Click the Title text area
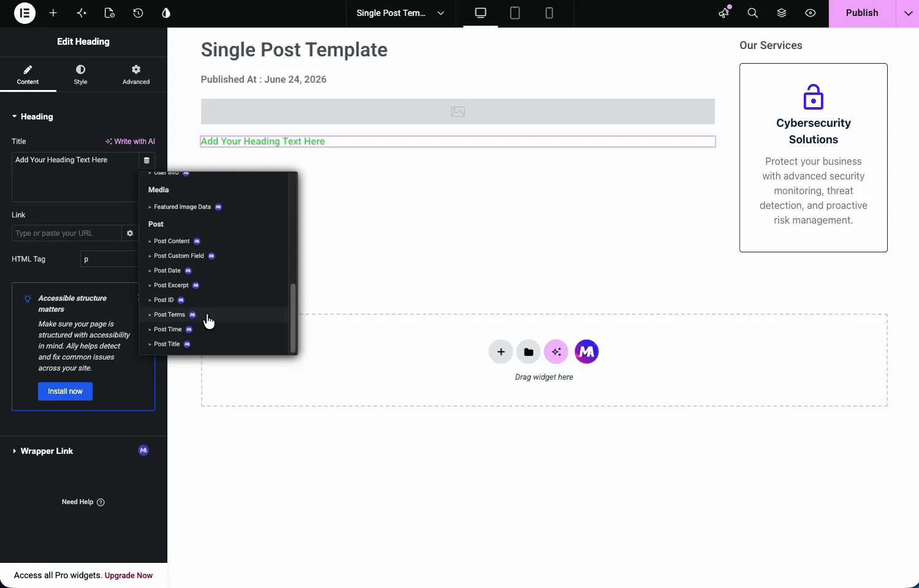Viewport: 919px width, 588px height. tap(75, 177)
